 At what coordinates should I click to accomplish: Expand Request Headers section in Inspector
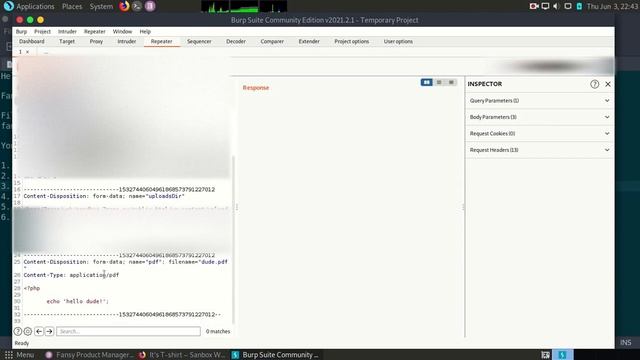pyautogui.click(x=539, y=150)
